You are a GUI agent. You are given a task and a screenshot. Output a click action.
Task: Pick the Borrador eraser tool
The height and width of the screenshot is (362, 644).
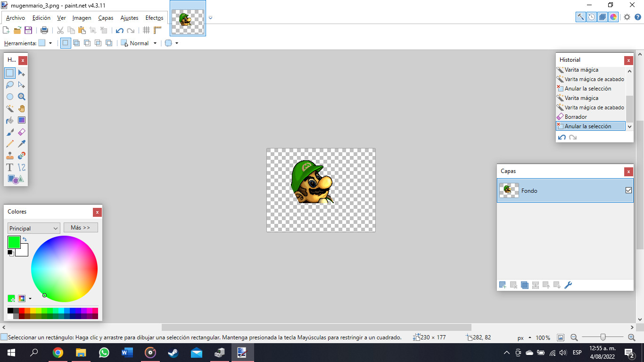(x=21, y=132)
